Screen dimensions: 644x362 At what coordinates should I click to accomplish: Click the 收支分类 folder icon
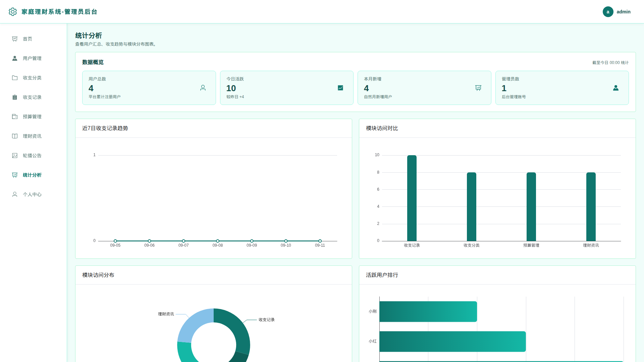[15, 78]
